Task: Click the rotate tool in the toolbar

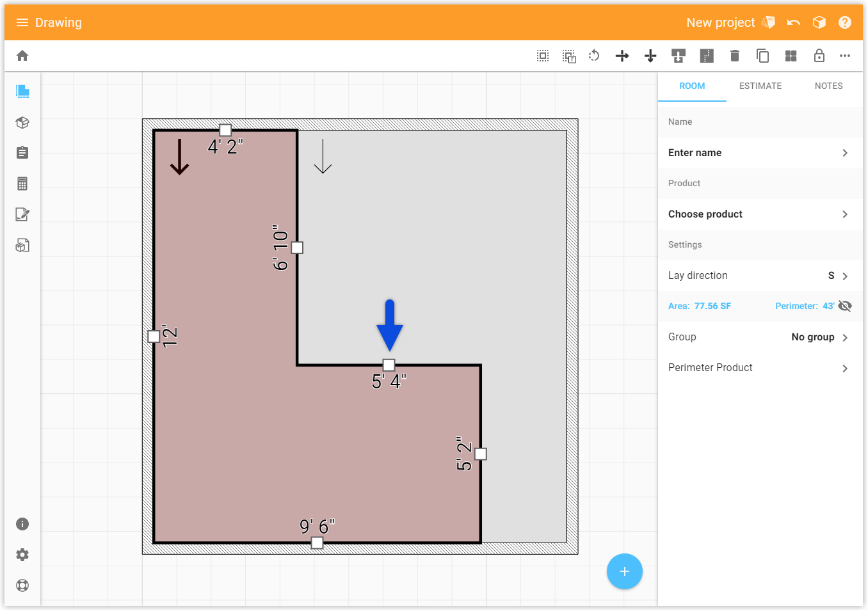Action: coord(594,56)
